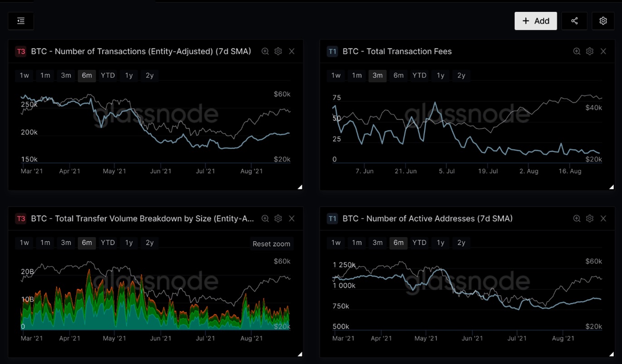Zoom into Total Transfer Volume Breakdown chart
Image resolution: width=622 pixels, height=364 pixels.
click(x=265, y=219)
